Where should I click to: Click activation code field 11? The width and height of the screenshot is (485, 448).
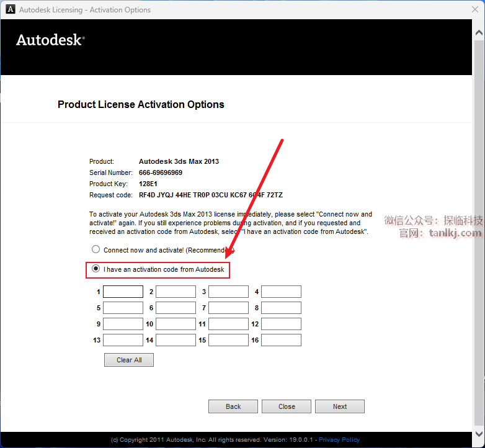point(228,324)
